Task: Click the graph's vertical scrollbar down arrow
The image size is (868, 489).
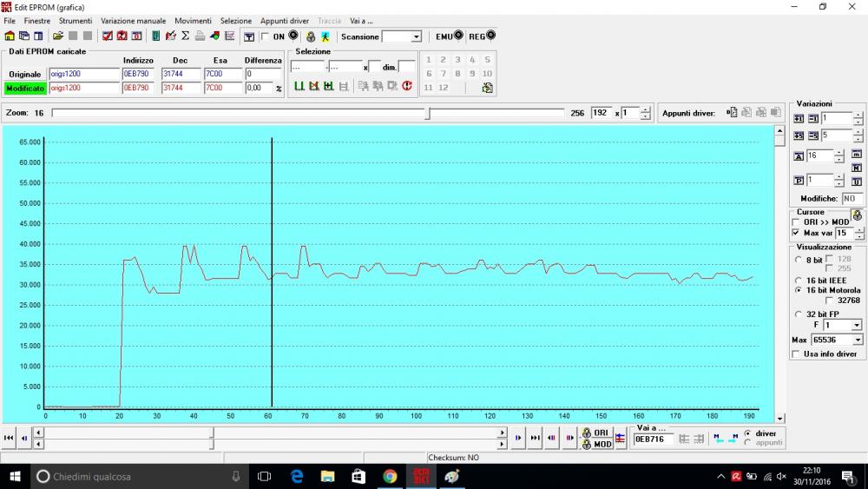Action: pyautogui.click(x=779, y=419)
